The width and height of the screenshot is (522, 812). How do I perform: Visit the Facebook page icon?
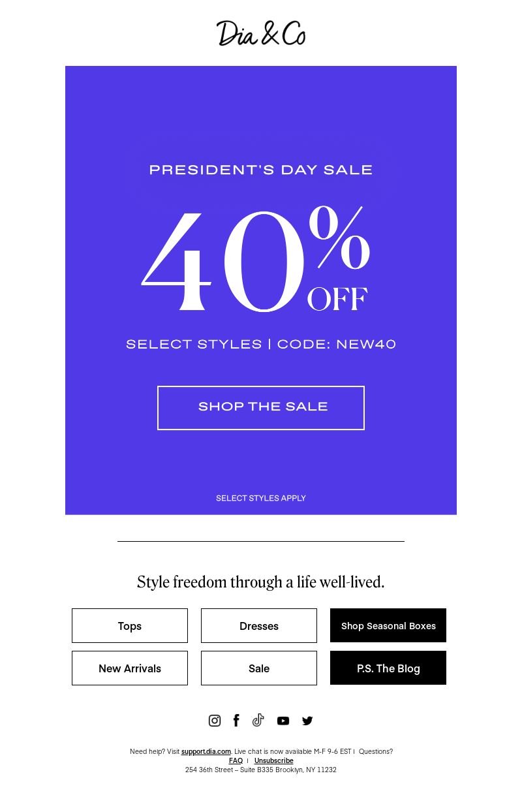(236, 721)
